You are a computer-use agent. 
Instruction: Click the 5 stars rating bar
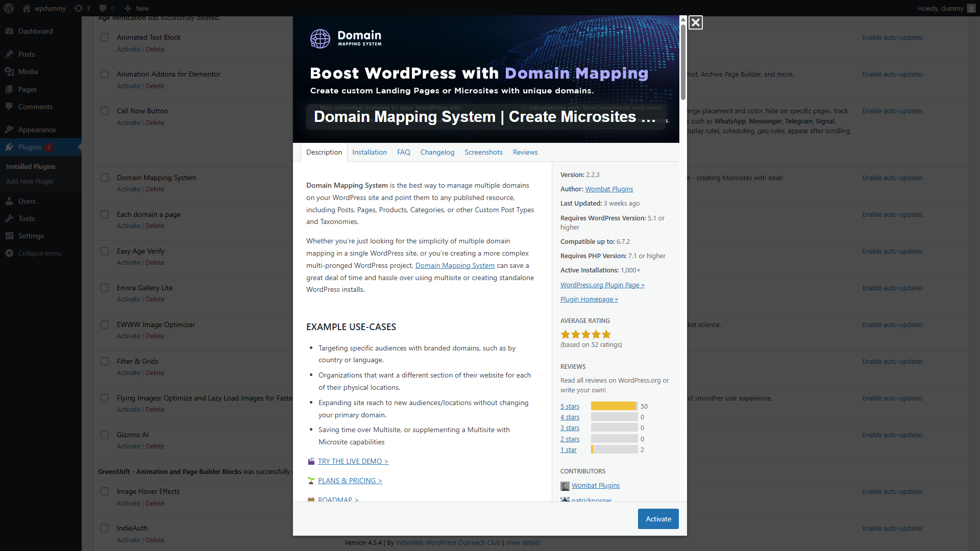[x=614, y=406]
